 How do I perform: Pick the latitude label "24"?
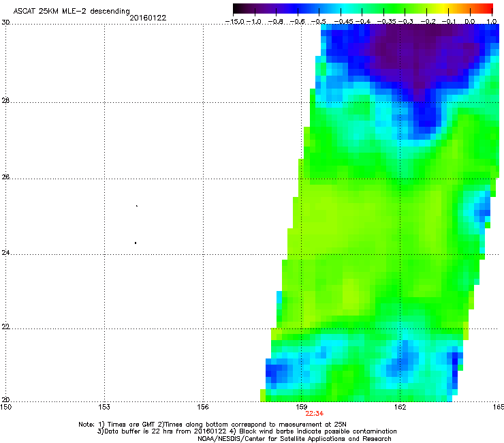(5, 253)
